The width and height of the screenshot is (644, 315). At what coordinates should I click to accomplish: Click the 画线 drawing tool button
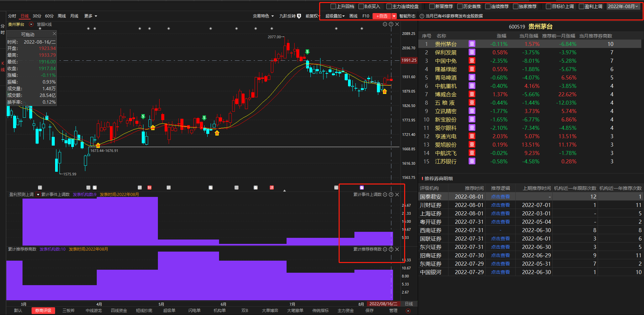click(353, 16)
